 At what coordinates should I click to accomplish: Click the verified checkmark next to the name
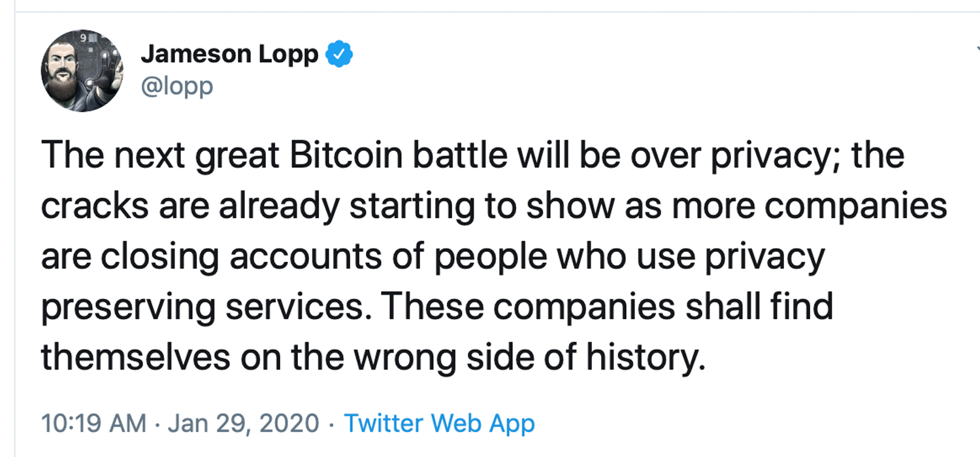[x=340, y=54]
